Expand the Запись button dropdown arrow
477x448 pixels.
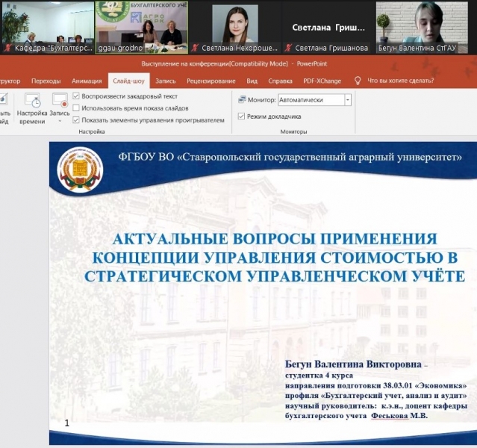pyautogui.click(x=60, y=121)
